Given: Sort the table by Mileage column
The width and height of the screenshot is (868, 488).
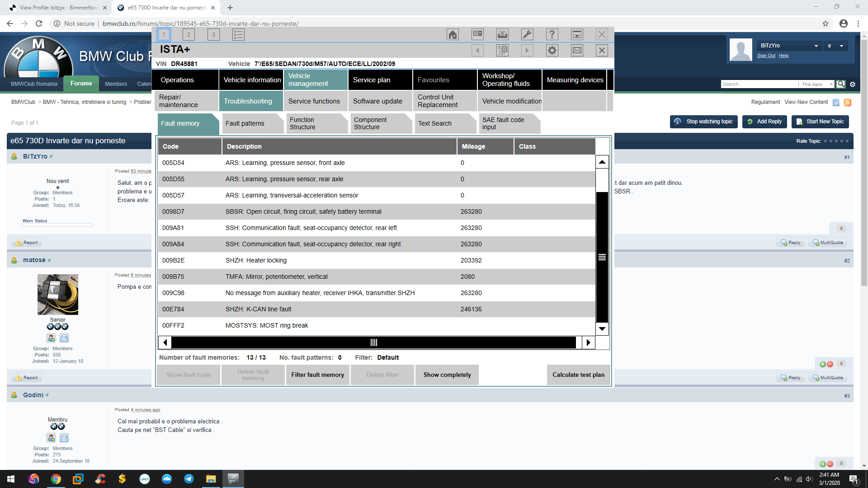Looking at the screenshot, I should (x=485, y=146).
